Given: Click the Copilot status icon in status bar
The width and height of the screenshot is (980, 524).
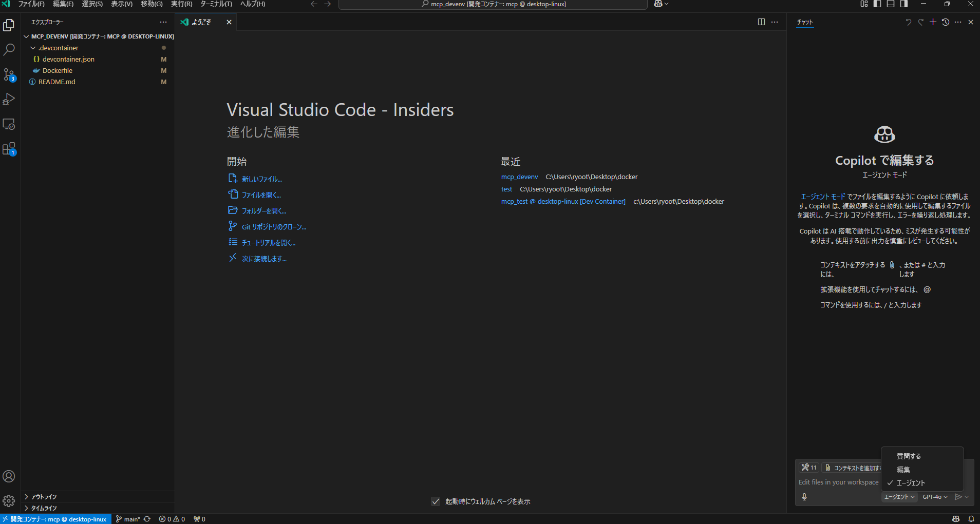Looking at the screenshot, I should [956, 519].
